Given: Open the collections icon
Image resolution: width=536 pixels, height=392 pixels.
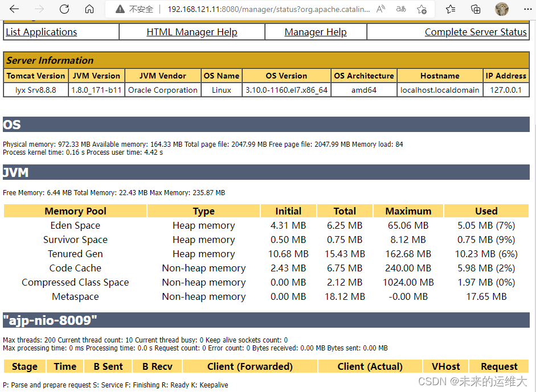Looking at the screenshot, I should (x=476, y=9).
